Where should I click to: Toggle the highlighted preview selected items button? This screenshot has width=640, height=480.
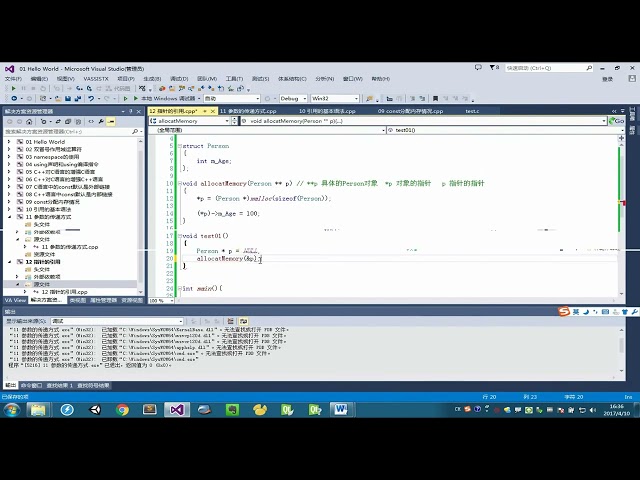111,122
